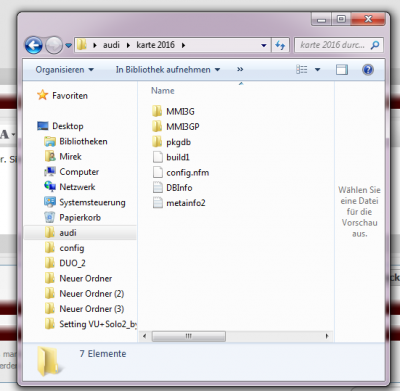Select the build1 file
The width and height of the screenshot is (400, 391).
click(x=178, y=157)
